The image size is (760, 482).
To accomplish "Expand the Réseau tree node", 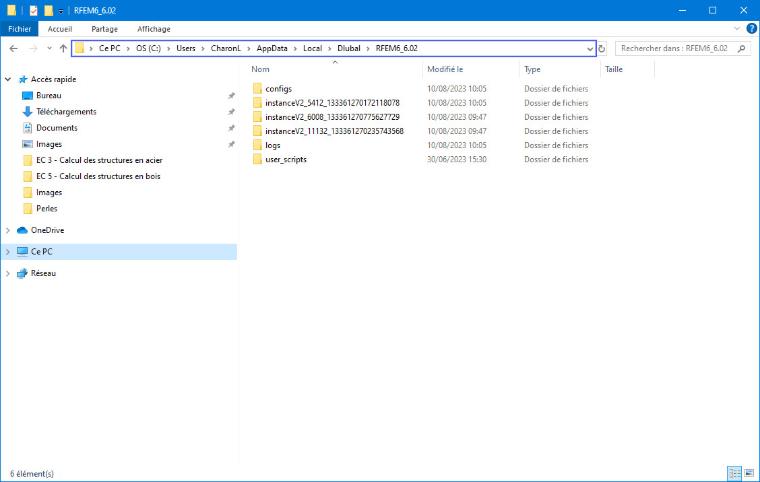I will (8, 273).
